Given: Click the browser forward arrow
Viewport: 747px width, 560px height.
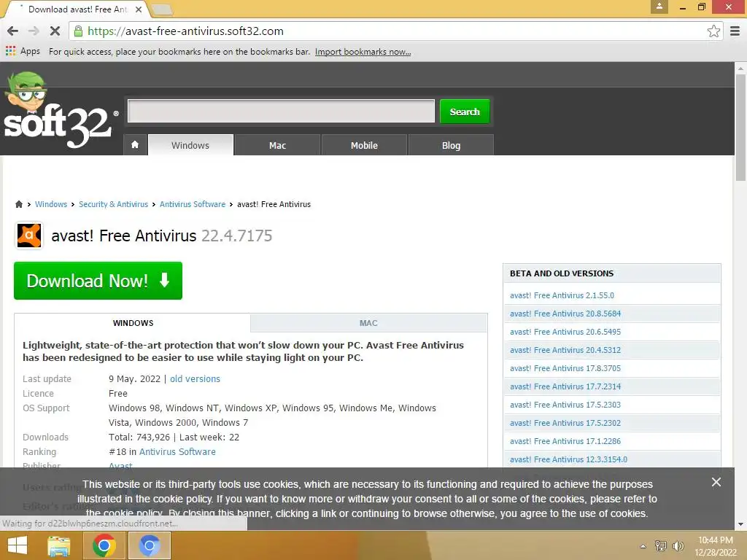Looking at the screenshot, I should click(34, 31).
